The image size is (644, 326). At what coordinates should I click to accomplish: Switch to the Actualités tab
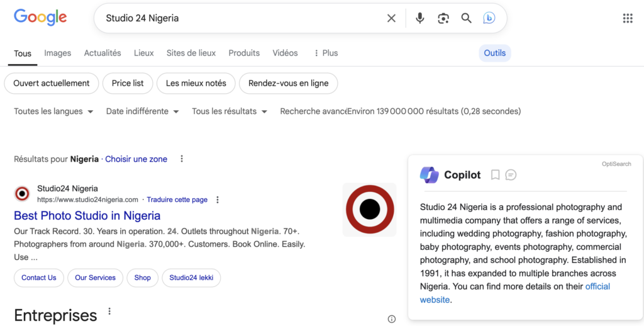click(x=103, y=53)
